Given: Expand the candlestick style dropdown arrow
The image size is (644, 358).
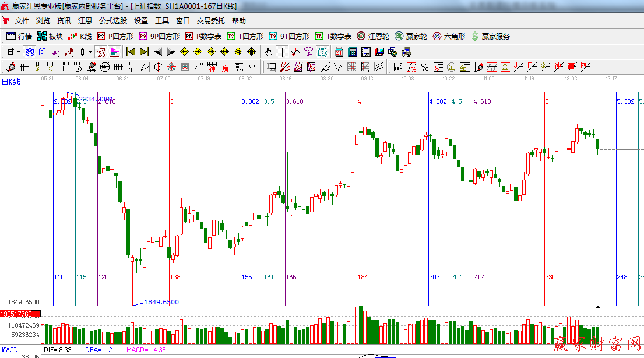Looking at the screenshot, I should coord(90,52).
